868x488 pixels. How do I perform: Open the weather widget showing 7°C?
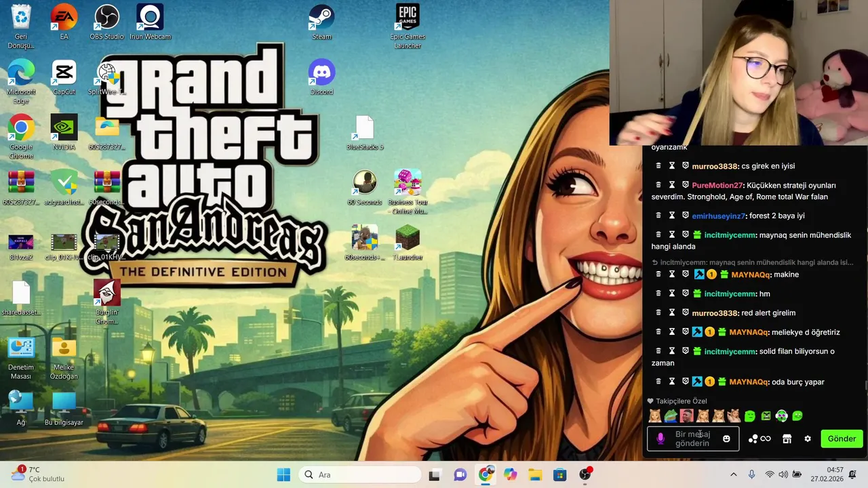(37, 474)
